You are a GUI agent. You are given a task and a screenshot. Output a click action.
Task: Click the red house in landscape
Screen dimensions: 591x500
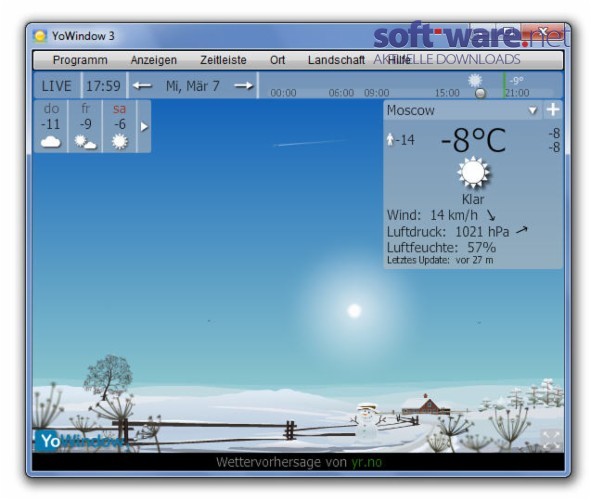pos(426,404)
